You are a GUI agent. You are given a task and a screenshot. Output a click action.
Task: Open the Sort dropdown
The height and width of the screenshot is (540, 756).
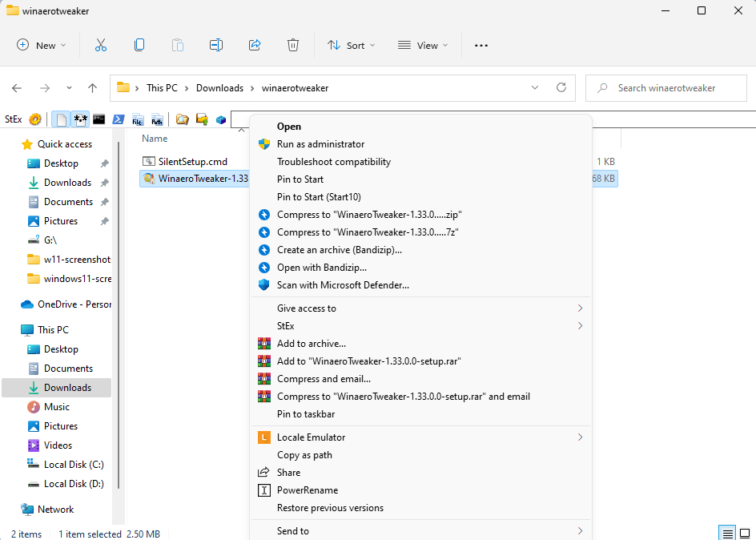pos(351,46)
